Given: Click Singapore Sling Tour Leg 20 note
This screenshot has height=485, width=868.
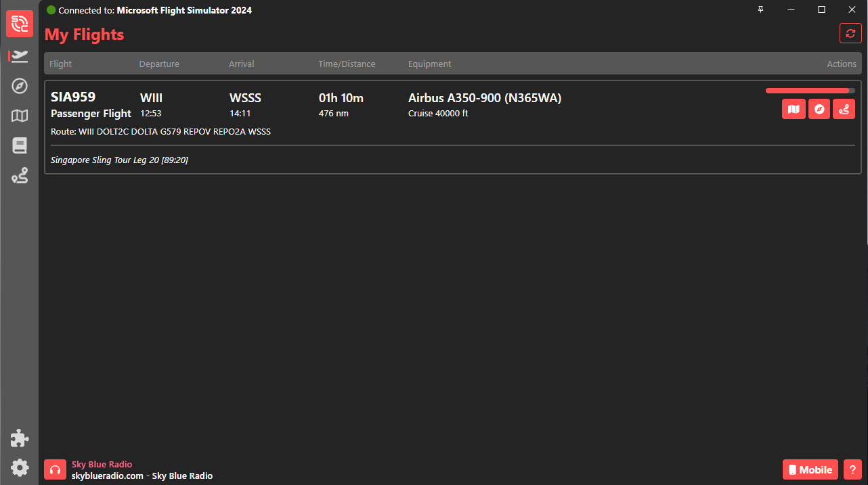Looking at the screenshot, I should click(119, 160).
